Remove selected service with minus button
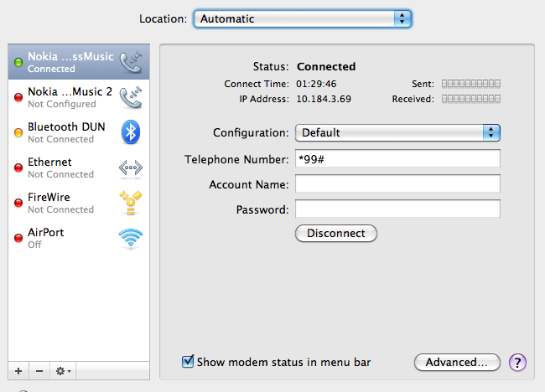Screen dimensions: 545x392 point(39,370)
